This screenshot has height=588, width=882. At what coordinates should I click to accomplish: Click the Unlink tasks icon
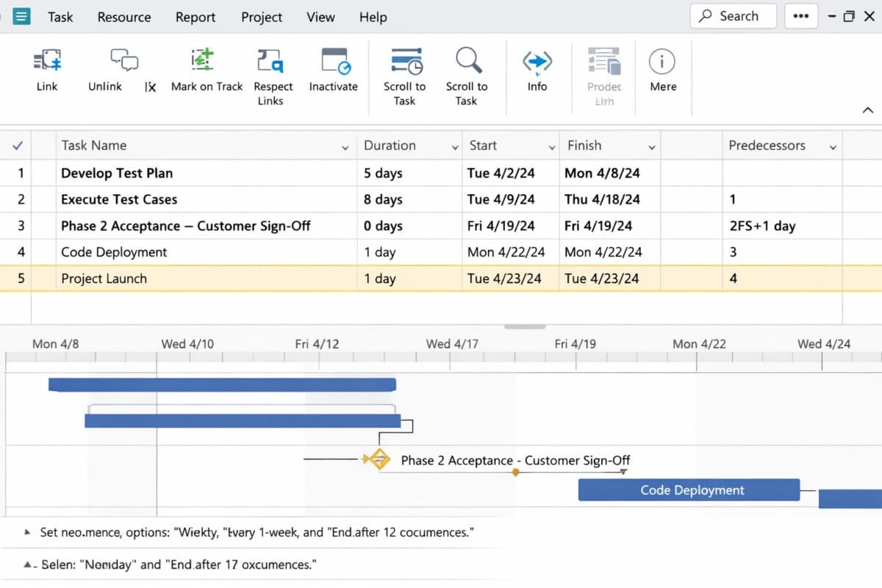click(123, 60)
